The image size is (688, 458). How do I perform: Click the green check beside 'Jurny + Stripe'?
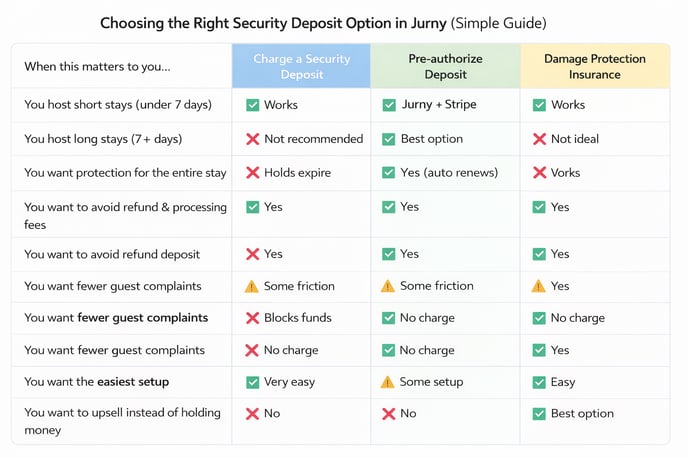point(389,105)
